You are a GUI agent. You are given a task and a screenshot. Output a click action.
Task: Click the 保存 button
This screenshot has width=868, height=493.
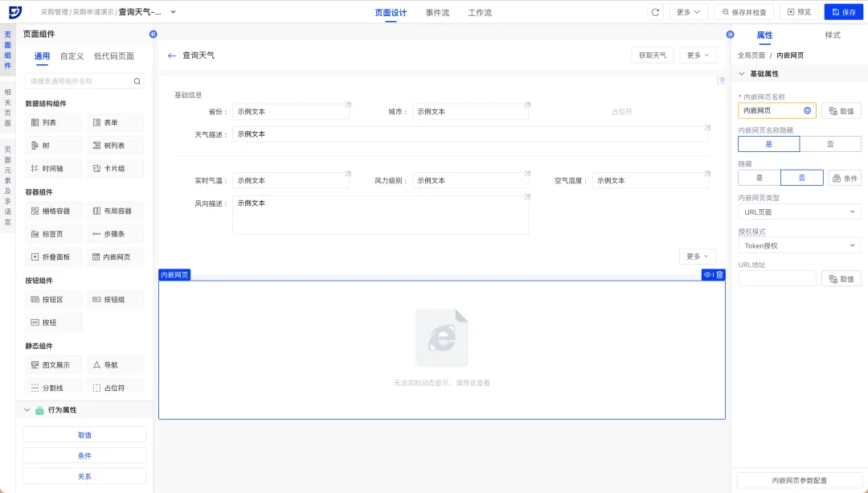tap(844, 12)
